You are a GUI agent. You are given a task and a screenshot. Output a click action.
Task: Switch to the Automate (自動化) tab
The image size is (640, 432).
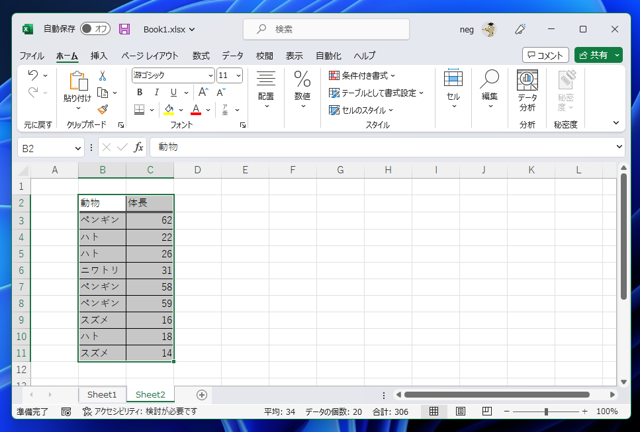coord(328,56)
